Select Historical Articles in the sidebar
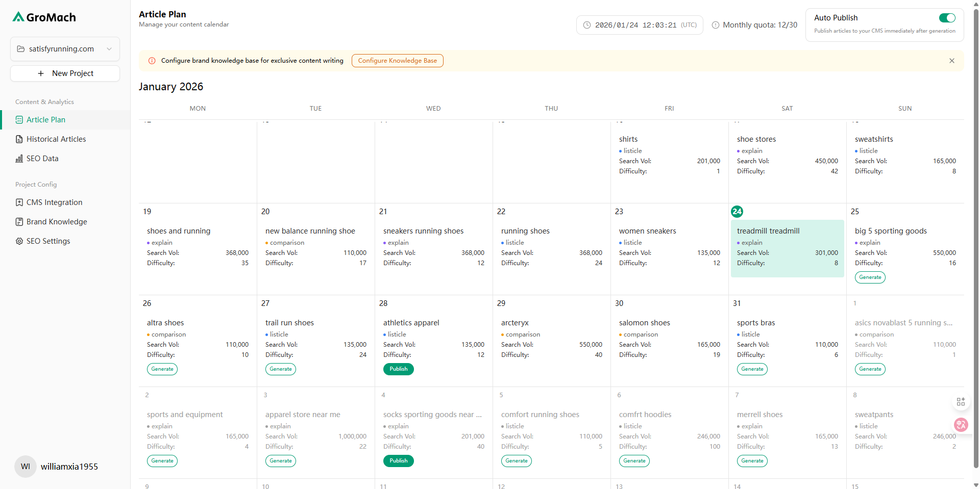 (x=56, y=139)
